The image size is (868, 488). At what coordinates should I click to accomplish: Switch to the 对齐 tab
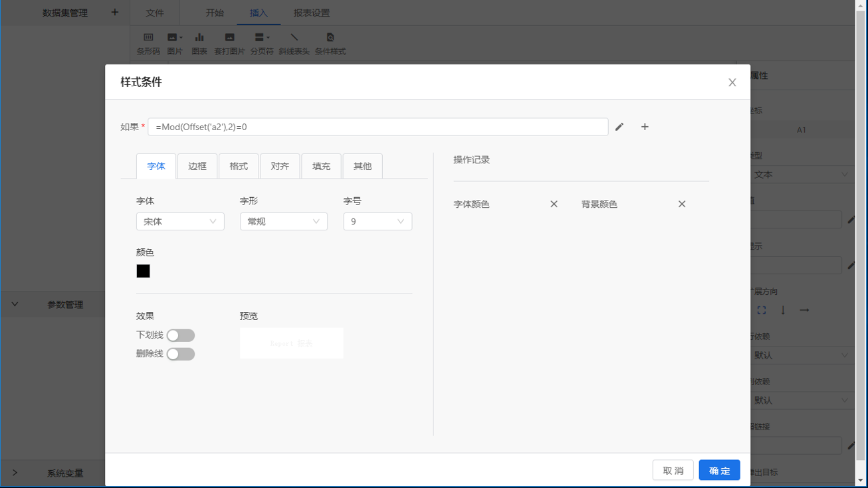[280, 166]
